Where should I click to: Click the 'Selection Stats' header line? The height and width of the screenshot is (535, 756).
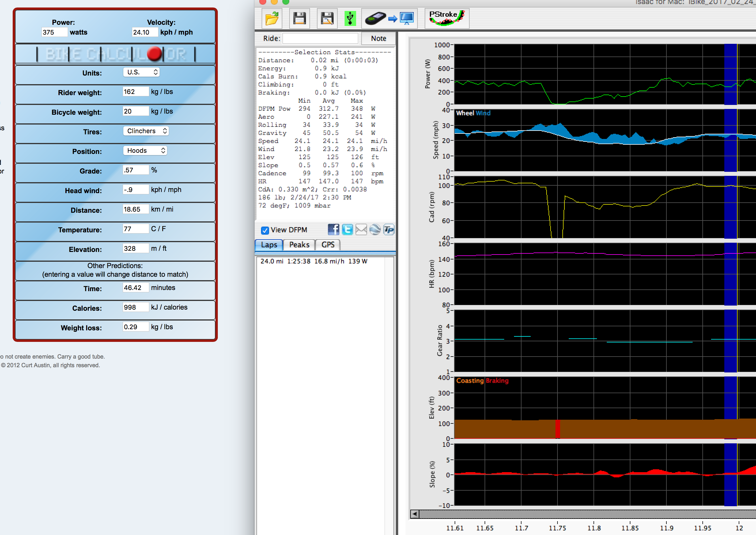(325, 52)
